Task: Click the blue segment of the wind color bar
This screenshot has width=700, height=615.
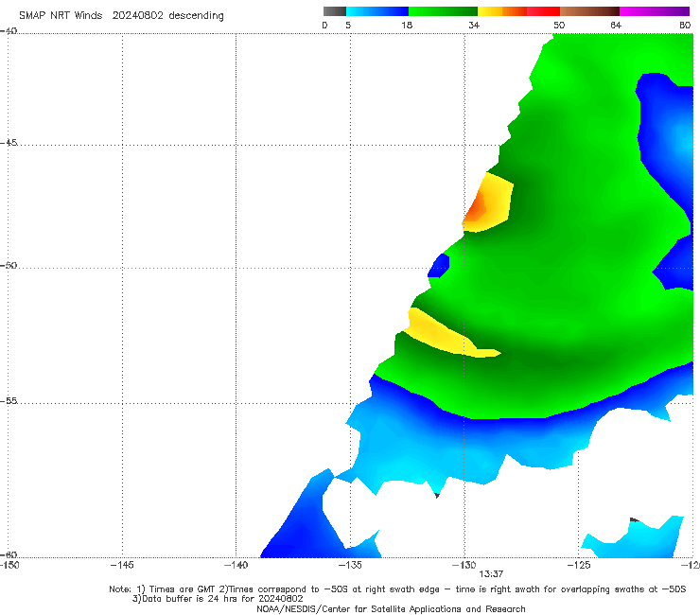Action: (x=377, y=11)
